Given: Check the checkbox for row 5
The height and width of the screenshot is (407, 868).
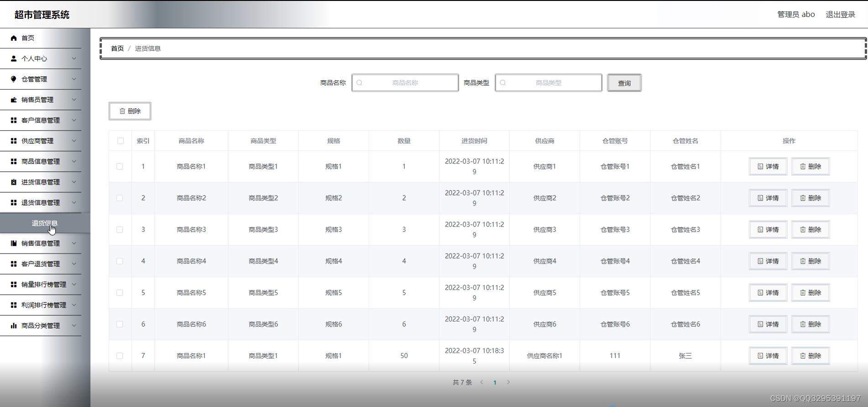Looking at the screenshot, I should tap(120, 292).
